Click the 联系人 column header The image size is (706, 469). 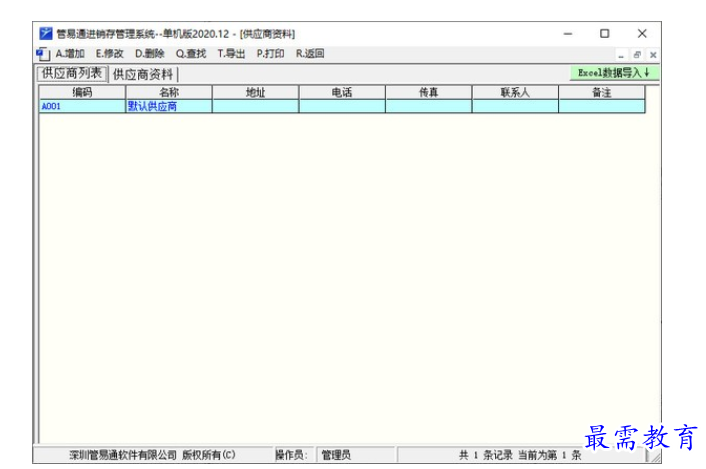(x=515, y=93)
